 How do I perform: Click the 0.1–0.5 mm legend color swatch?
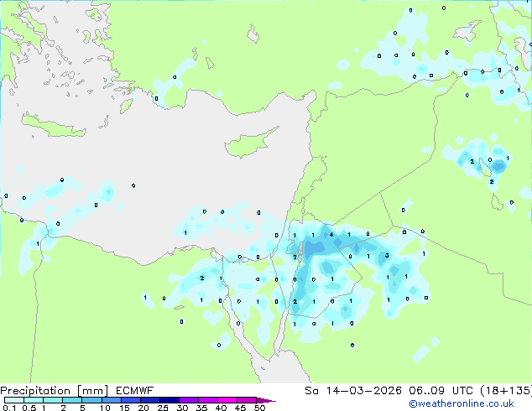click(14, 400)
